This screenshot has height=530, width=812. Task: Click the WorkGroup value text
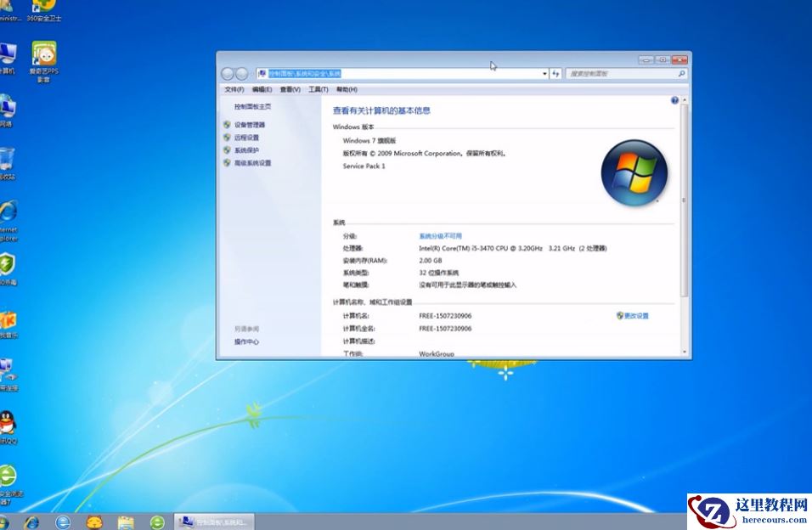(437, 354)
